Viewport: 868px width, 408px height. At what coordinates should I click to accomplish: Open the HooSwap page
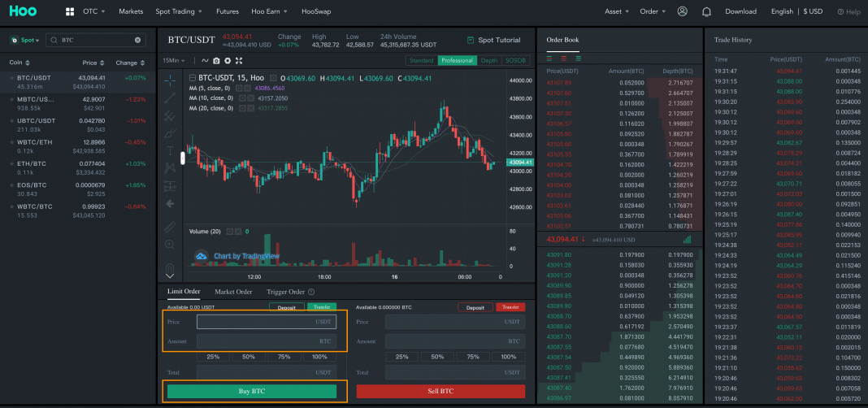click(317, 11)
